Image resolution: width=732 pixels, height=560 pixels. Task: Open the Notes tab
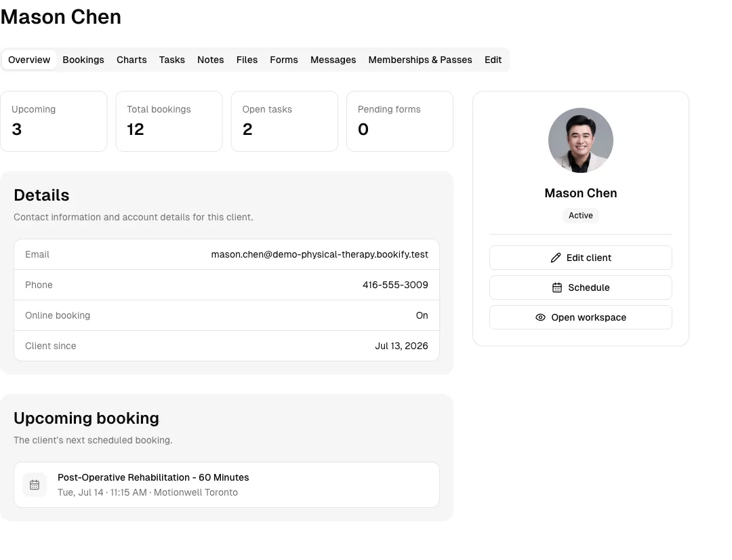(x=211, y=60)
